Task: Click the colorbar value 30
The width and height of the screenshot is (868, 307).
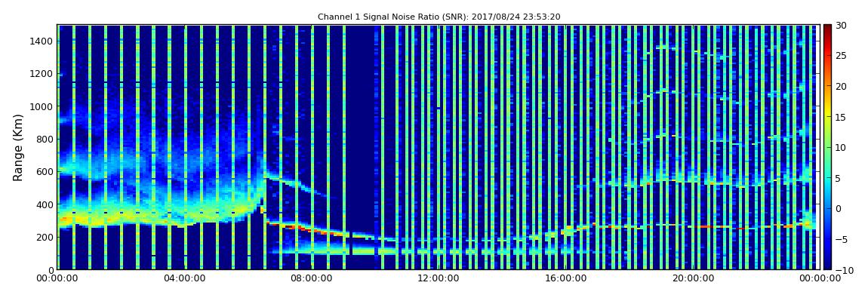Action: coord(841,26)
